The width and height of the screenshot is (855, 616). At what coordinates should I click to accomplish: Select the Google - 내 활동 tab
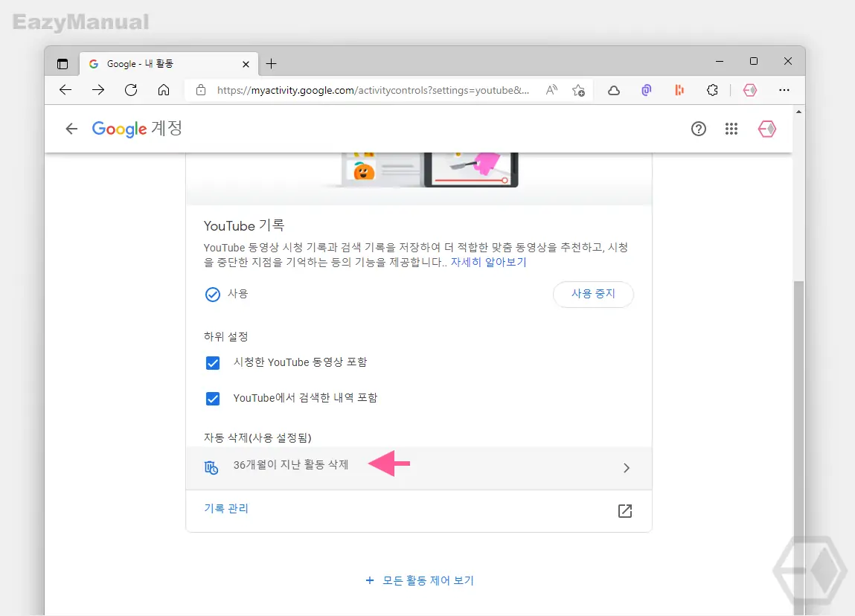click(169, 64)
